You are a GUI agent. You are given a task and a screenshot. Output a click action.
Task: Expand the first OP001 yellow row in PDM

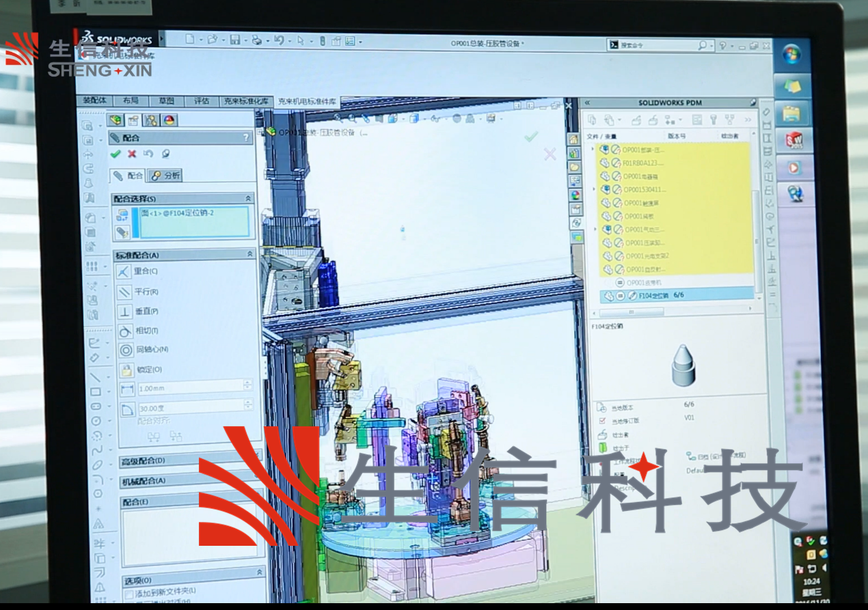coord(593,150)
